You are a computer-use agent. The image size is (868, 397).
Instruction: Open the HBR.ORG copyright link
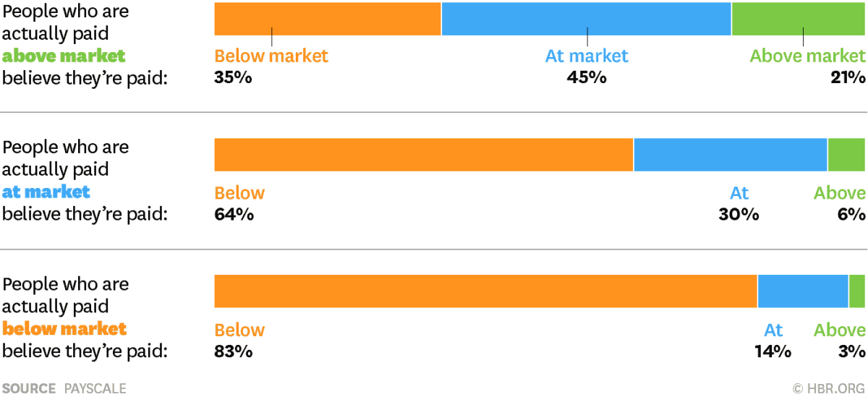[829, 388]
